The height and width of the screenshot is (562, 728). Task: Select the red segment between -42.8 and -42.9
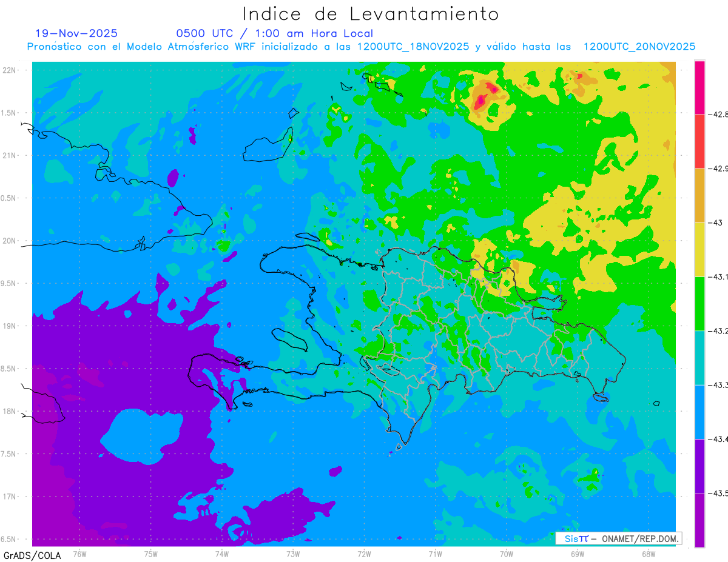pyautogui.click(x=699, y=141)
